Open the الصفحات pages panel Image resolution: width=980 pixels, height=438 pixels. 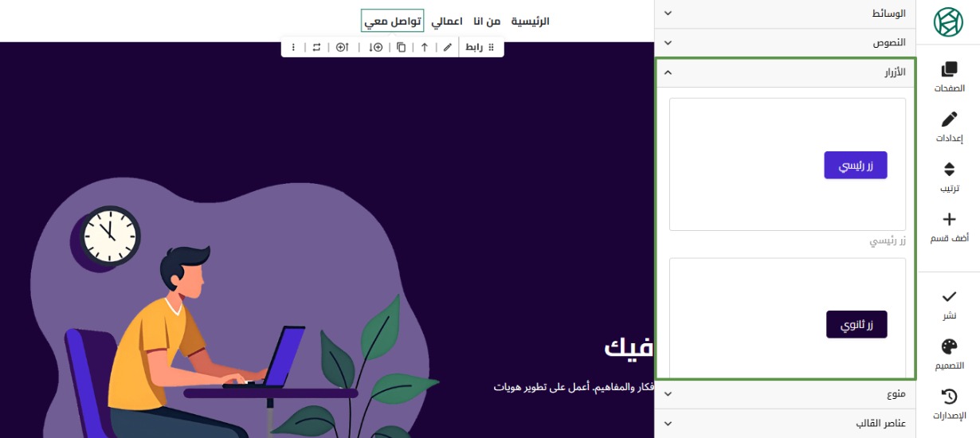coord(949,77)
